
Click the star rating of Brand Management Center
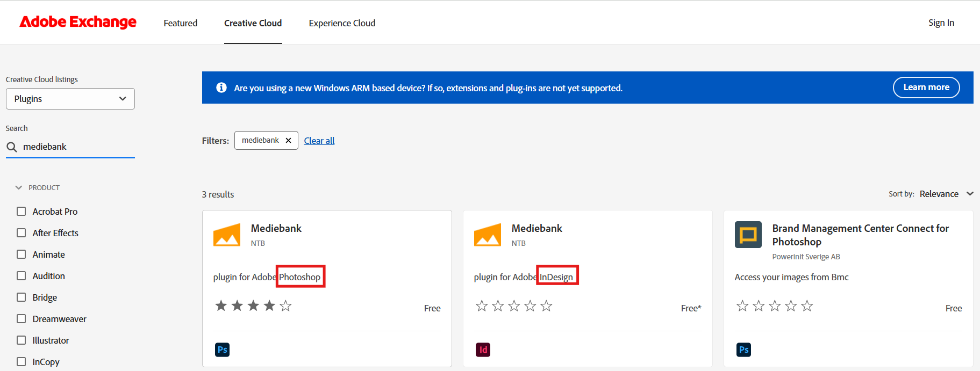775,306
